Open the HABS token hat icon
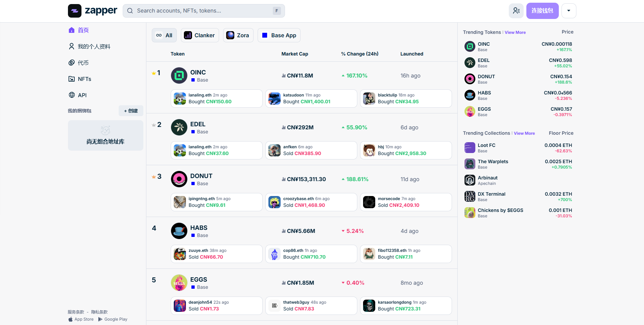The height and width of the screenshot is (325, 644). (x=179, y=231)
